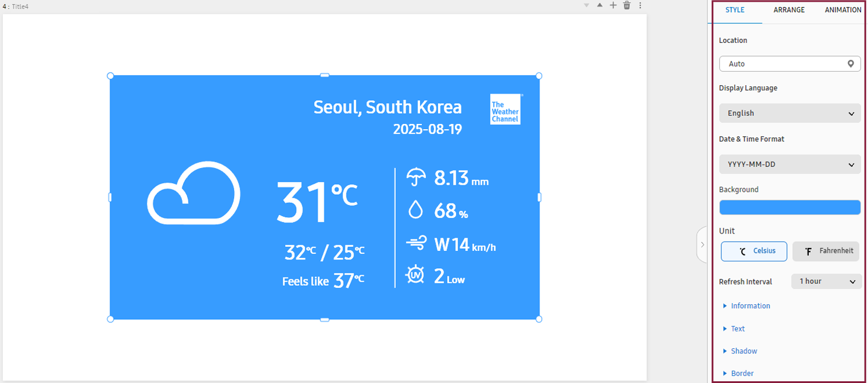The height and width of the screenshot is (383, 868).
Task: Click the trash icon to delete page
Action: pos(626,5)
